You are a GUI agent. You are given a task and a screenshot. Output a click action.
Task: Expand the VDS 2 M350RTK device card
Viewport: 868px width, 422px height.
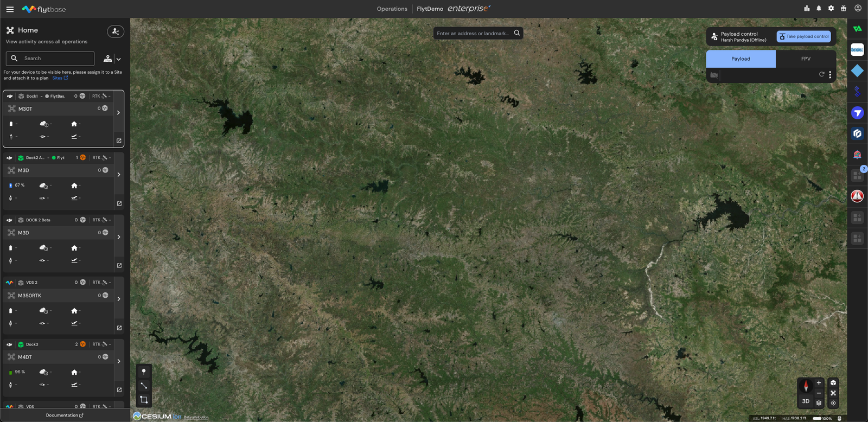click(x=118, y=299)
